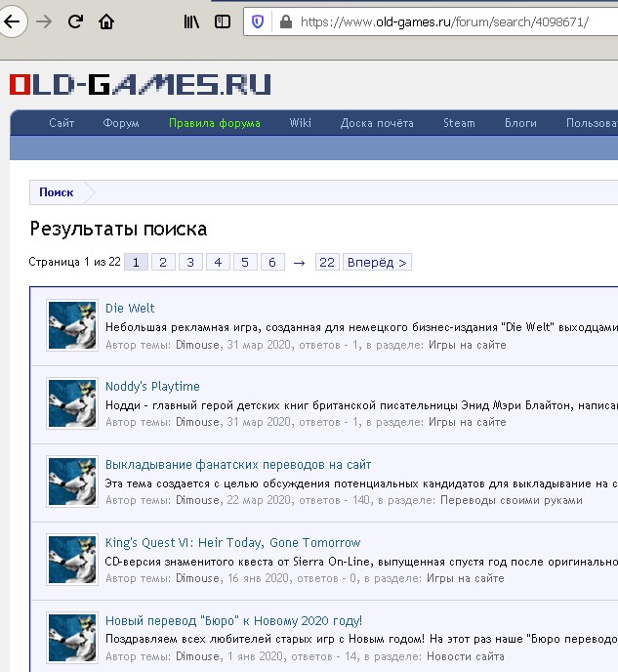Click the avatar next to Noddy's Playtime
618x672 pixels.
coord(72,403)
